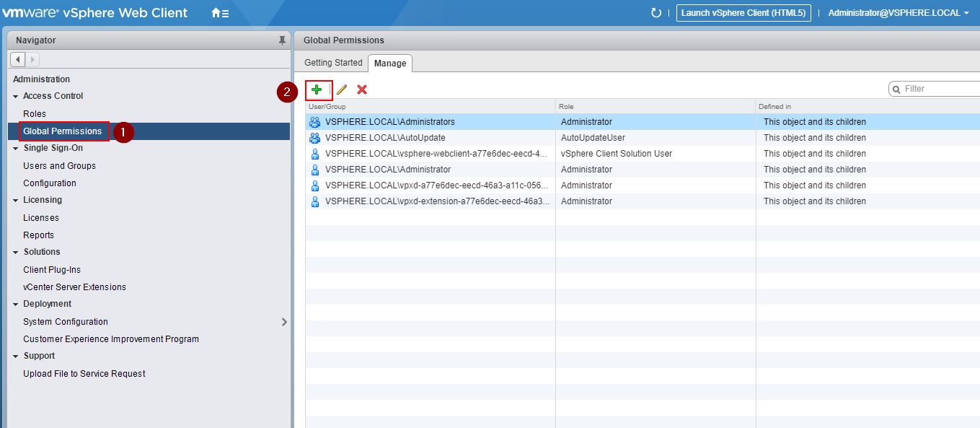Select the Manage tab

390,64
